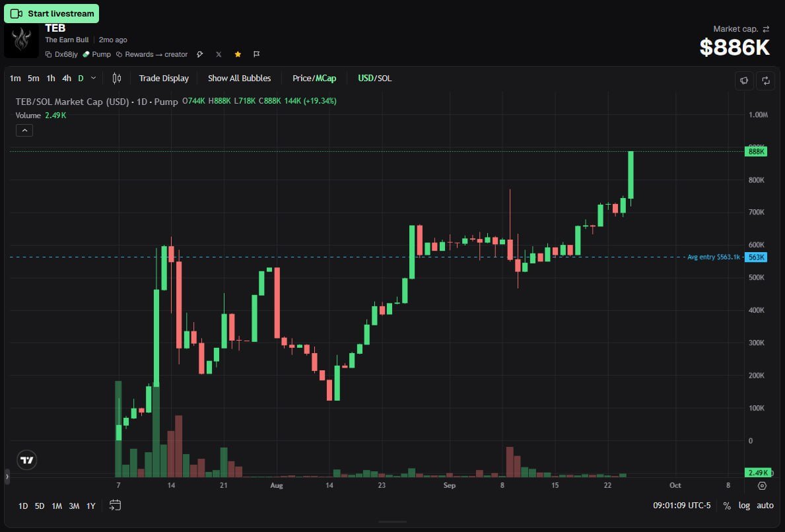Set range to 3M

(x=74, y=506)
